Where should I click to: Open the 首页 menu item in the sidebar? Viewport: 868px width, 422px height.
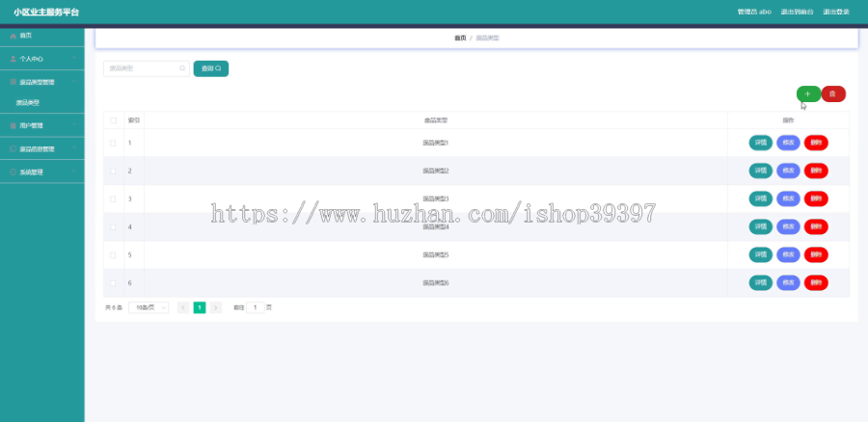click(42, 36)
